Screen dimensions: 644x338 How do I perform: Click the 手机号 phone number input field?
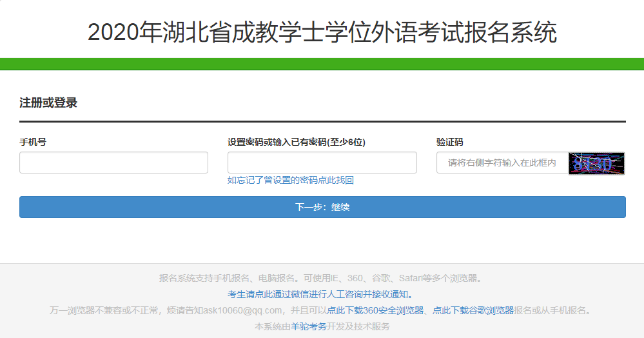[113, 163]
